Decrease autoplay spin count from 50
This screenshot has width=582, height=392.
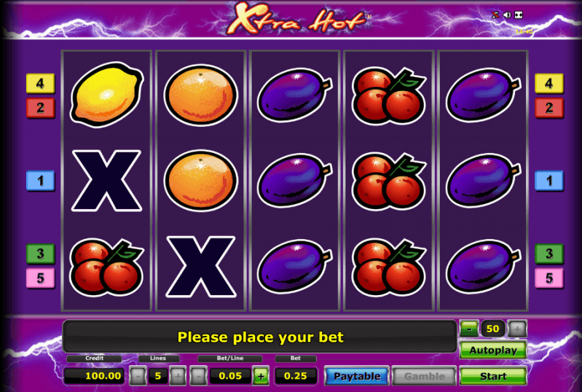[x=470, y=329]
